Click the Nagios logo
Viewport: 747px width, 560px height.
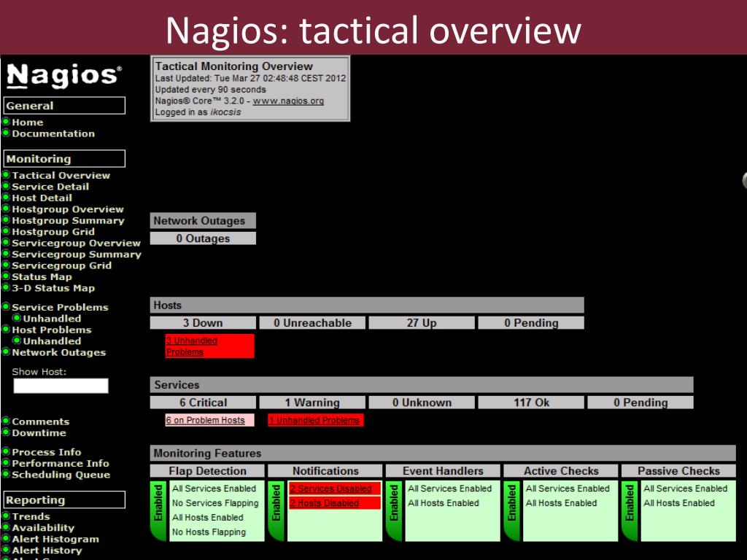(64, 76)
